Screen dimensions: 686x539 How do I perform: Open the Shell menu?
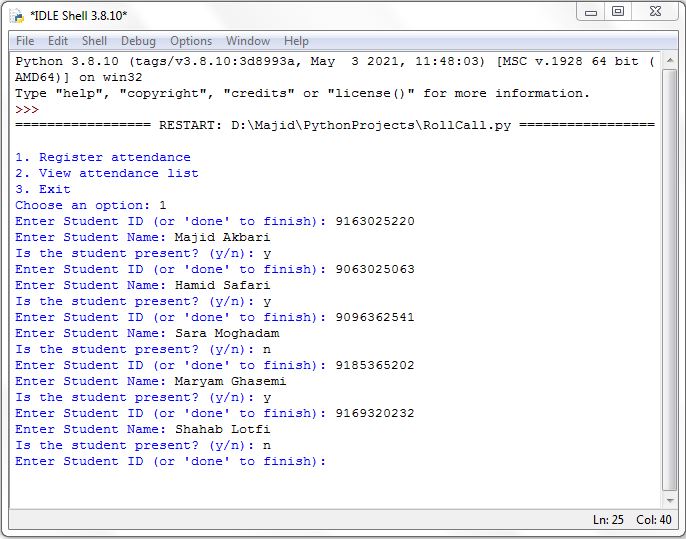[x=95, y=41]
